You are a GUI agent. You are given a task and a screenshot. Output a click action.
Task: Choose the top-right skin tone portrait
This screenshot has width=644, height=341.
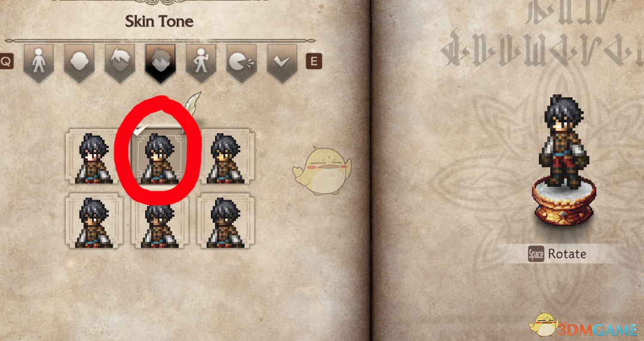225,156
